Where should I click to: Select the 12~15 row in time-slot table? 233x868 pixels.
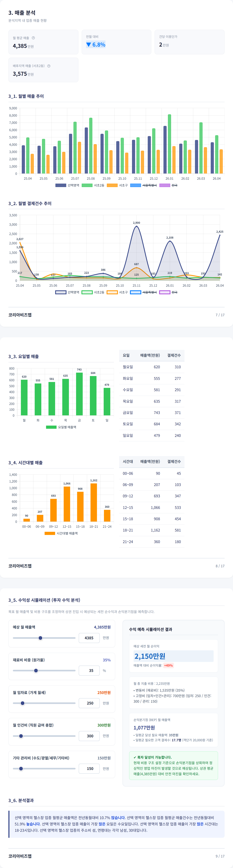152,507
